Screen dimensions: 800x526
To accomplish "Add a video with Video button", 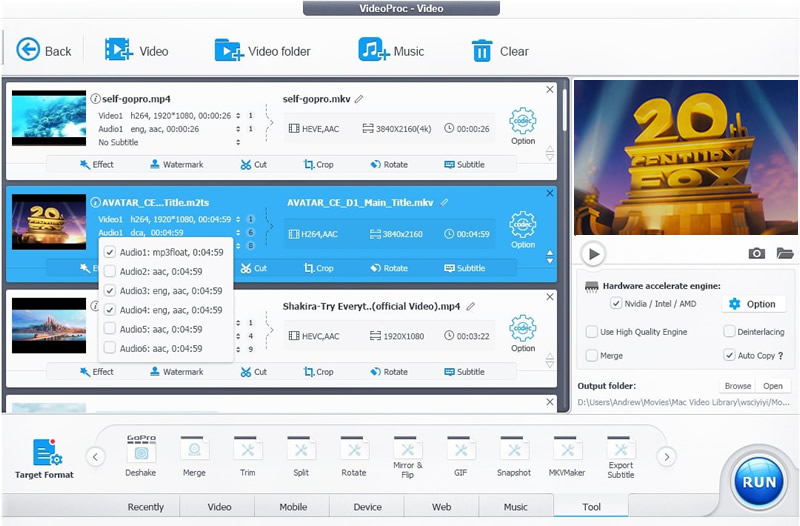I will point(136,51).
